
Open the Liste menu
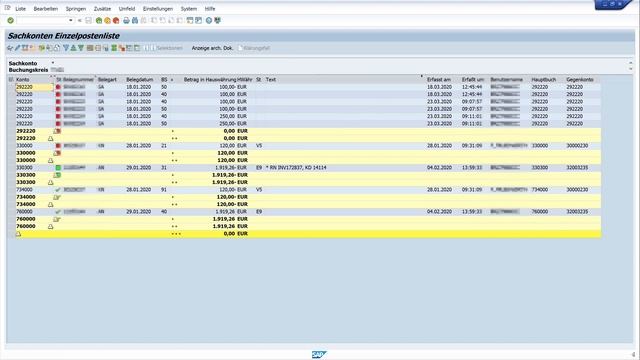[x=20, y=9]
